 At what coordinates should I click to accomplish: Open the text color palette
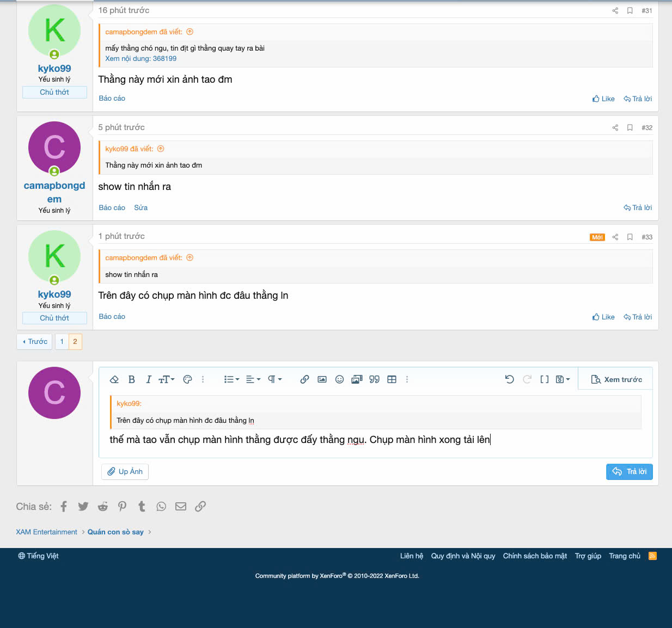click(x=187, y=379)
